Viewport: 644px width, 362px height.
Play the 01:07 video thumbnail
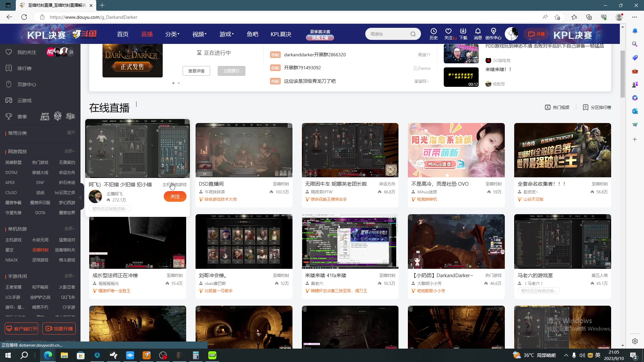[461, 54]
